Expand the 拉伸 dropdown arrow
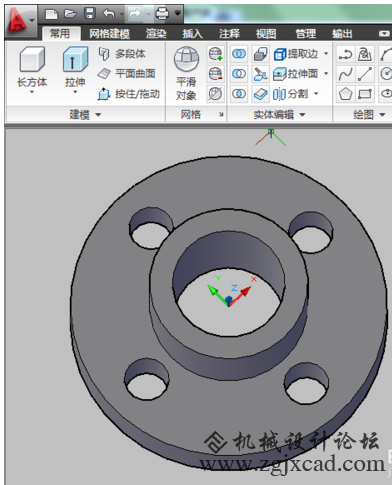This screenshot has width=392, height=485. (x=75, y=92)
